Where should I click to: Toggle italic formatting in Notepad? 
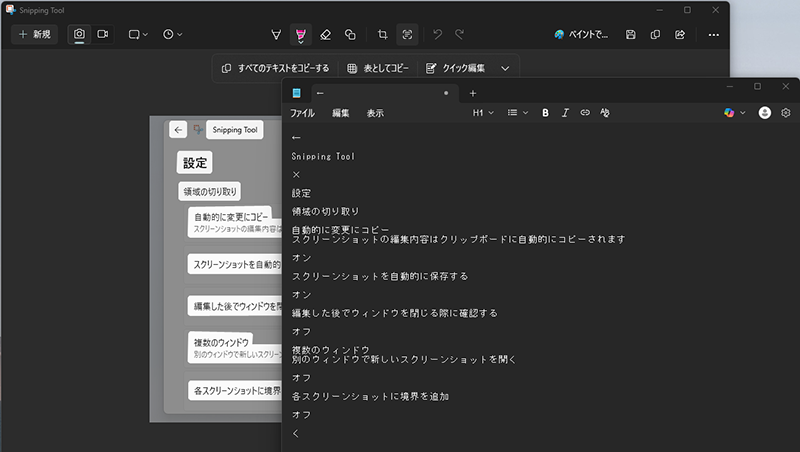pos(565,113)
